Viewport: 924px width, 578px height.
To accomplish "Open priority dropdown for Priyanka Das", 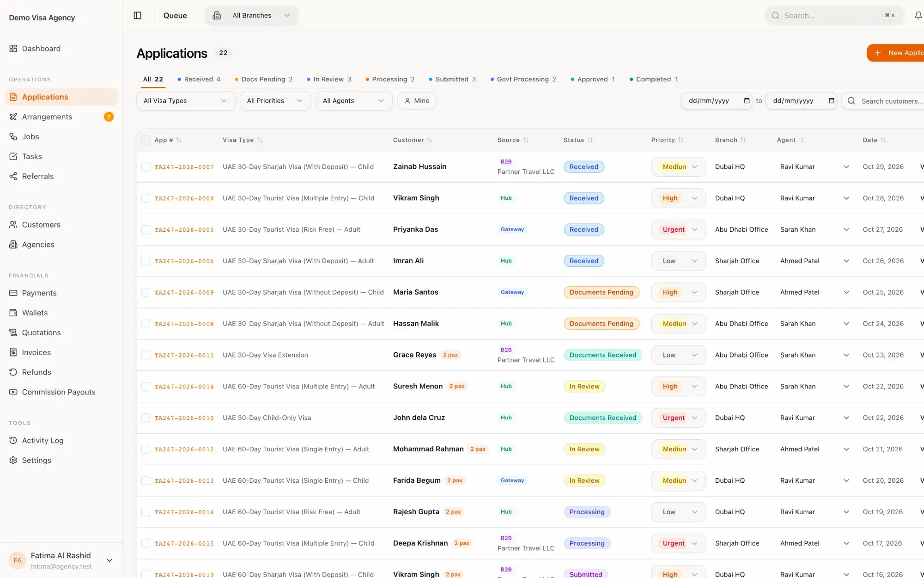I will click(x=678, y=229).
